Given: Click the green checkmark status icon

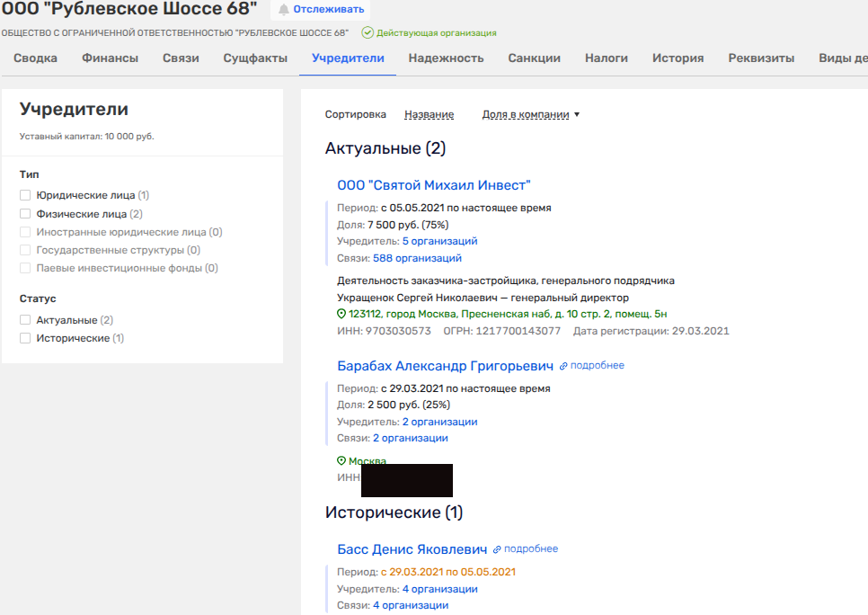Looking at the screenshot, I should tap(368, 33).
